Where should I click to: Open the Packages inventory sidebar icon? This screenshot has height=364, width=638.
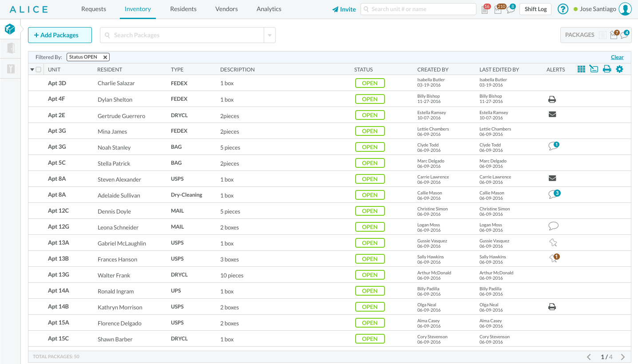[10, 28]
